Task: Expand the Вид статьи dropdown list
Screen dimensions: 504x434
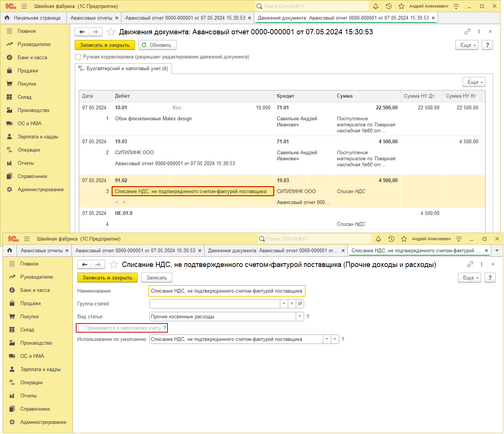Action: (300, 316)
